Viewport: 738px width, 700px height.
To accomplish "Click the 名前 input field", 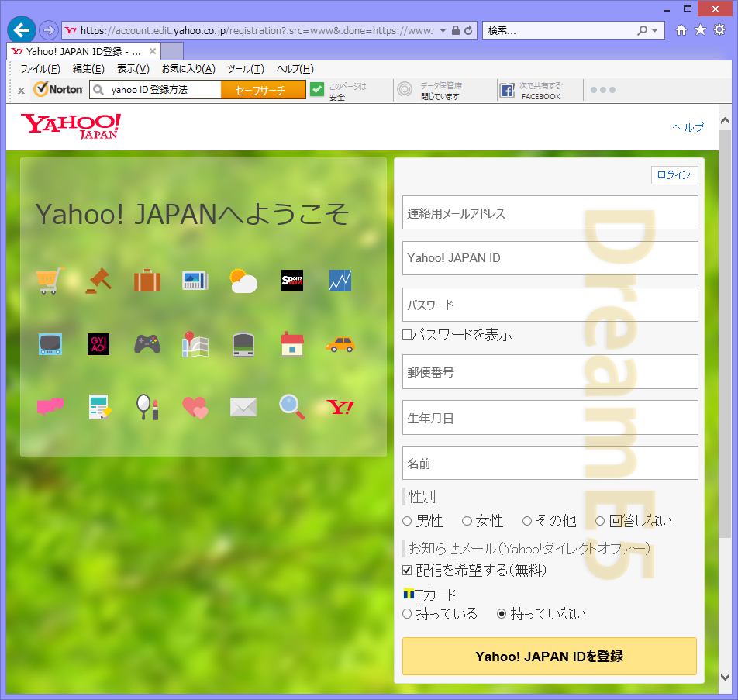I will pos(550,464).
